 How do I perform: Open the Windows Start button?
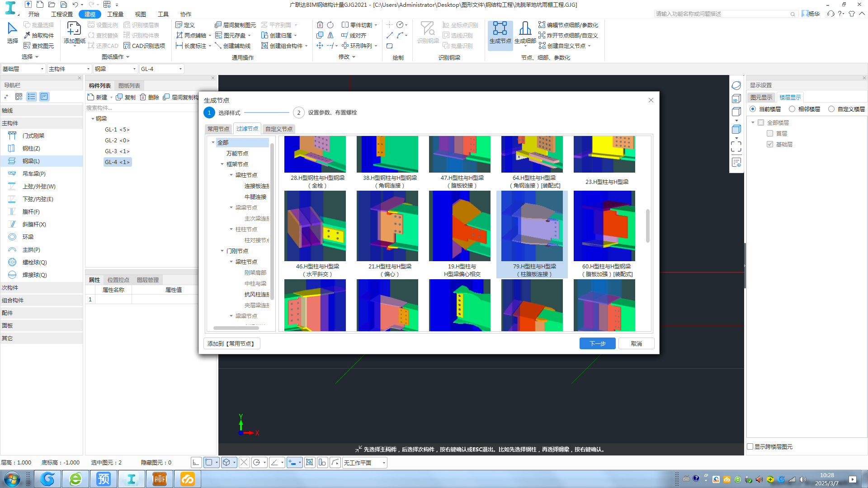click(x=12, y=479)
